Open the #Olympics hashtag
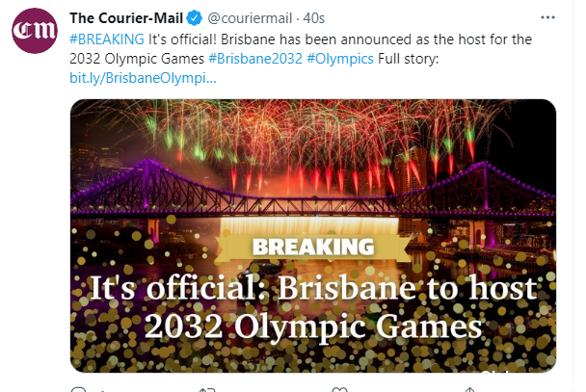Screen dimensions: 586x392 coord(340,59)
